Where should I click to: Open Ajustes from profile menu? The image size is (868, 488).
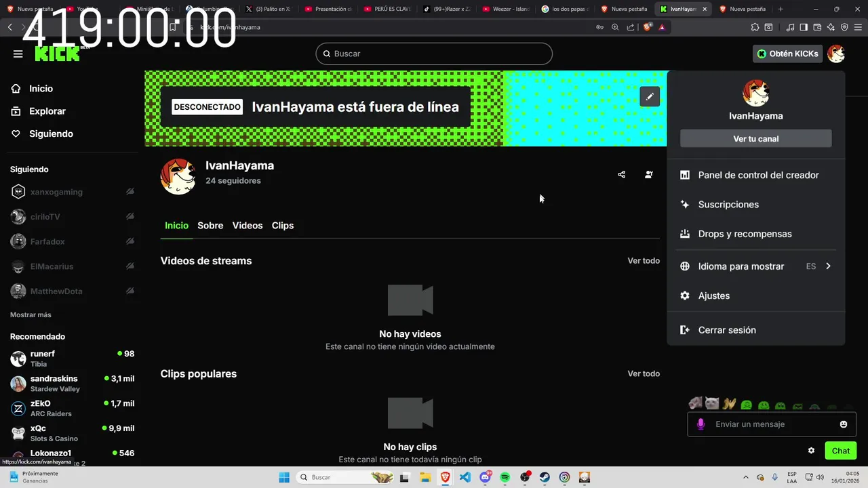click(x=755, y=296)
